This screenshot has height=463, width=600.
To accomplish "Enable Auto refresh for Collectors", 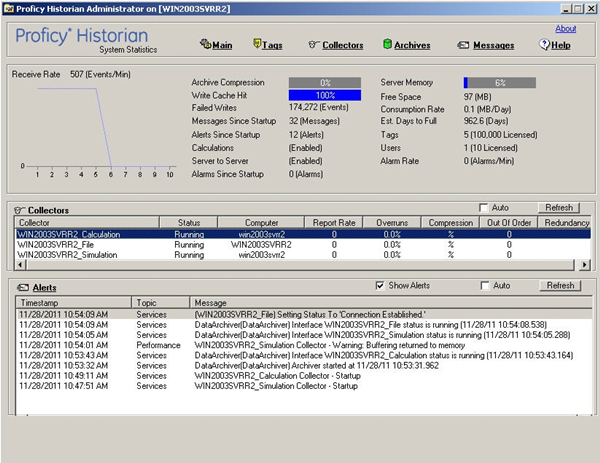I will point(485,208).
